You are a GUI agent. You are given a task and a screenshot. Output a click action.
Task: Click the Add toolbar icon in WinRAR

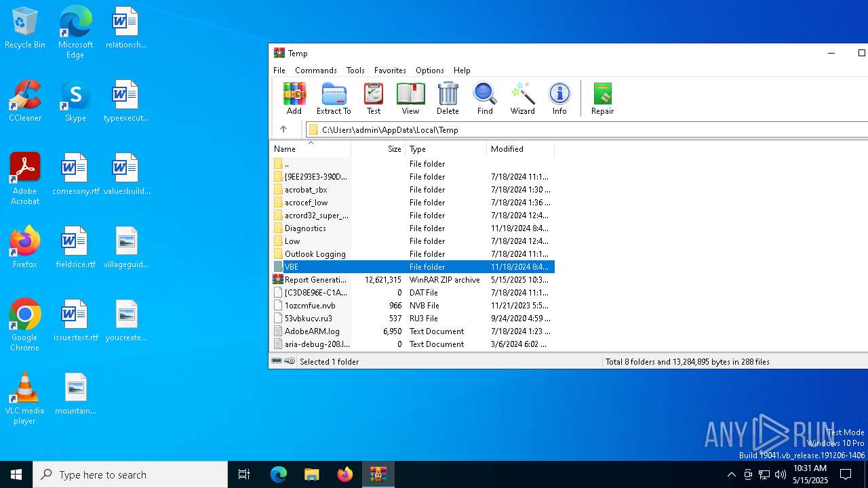coord(294,99)
